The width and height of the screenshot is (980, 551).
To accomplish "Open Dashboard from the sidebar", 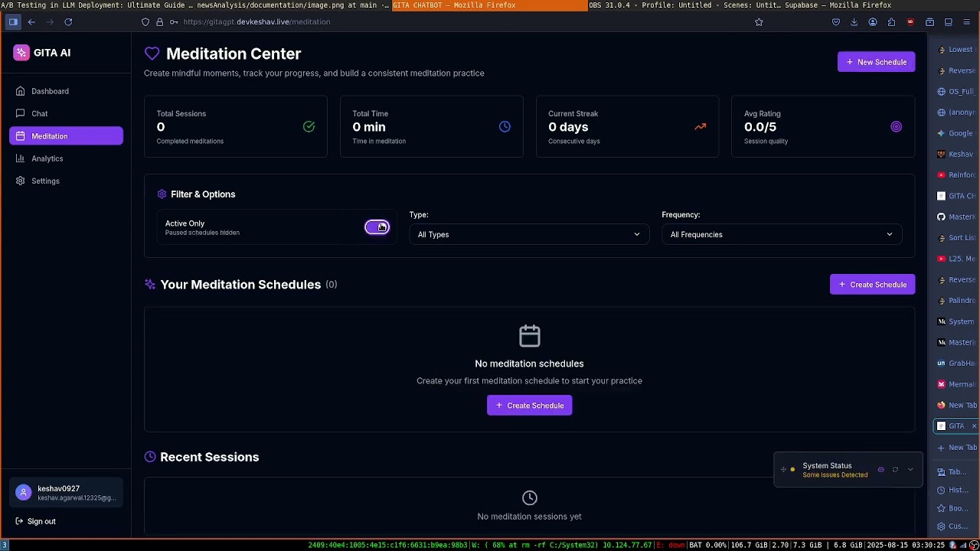I will 66,91.
